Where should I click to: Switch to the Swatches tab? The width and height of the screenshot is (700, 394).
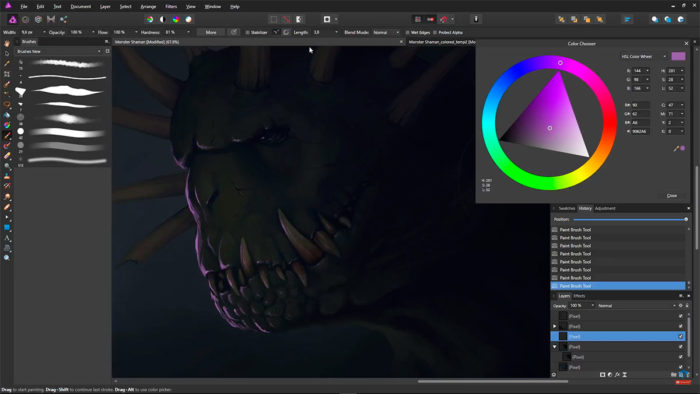tap(567, 208)
